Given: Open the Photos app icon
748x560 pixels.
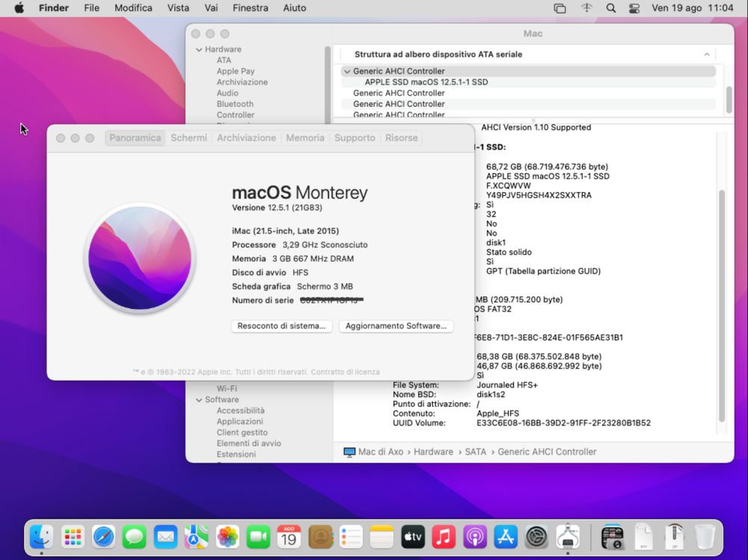Looking at the screenshot, I should point(227,537).
